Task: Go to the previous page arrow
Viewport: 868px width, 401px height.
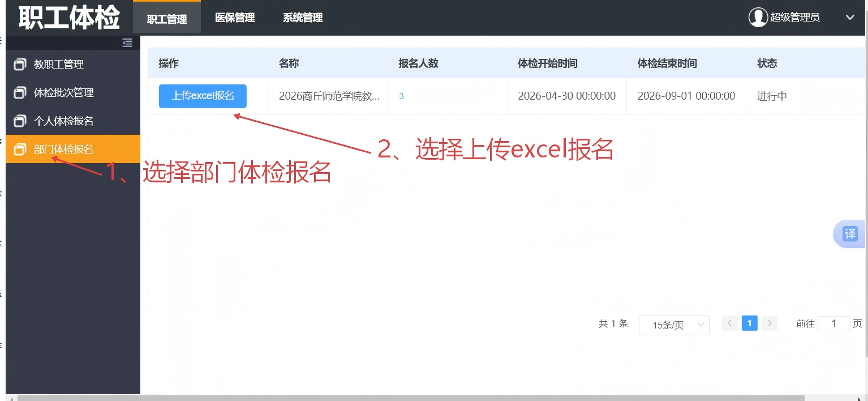Action: coord(730,323)
